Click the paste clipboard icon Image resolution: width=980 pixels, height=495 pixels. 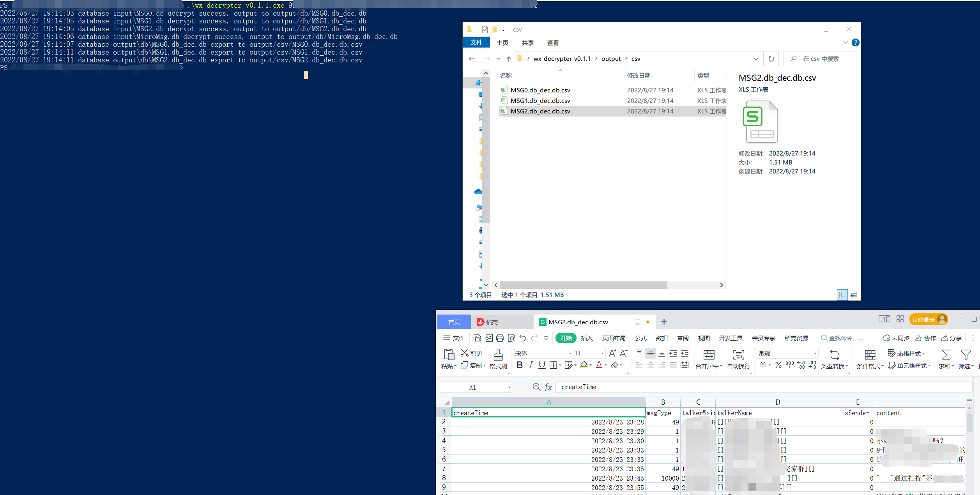tap(449, 355)
